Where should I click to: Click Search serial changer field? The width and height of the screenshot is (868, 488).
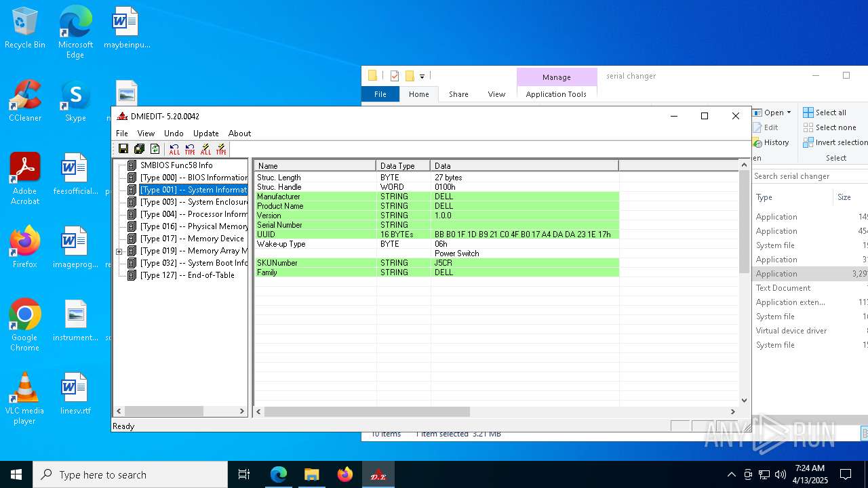click(x=810, y=176)
